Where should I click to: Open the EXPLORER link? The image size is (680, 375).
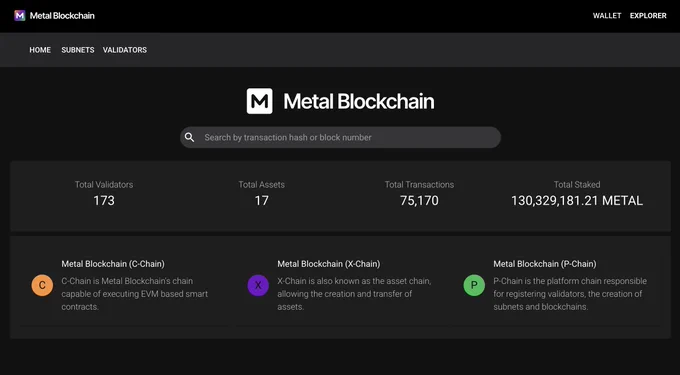point(648,16)
